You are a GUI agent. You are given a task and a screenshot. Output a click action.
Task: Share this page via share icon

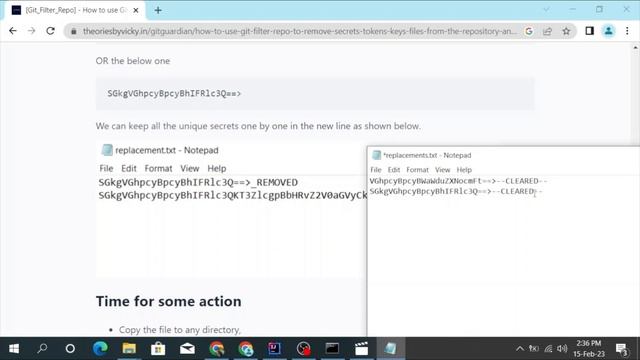tap(547, 31)
